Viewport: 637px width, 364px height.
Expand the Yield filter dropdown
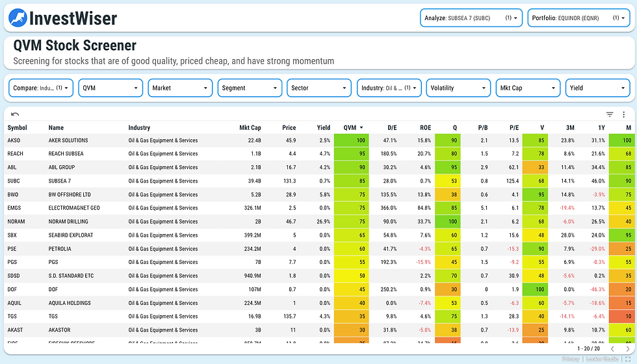coord(597,88)
